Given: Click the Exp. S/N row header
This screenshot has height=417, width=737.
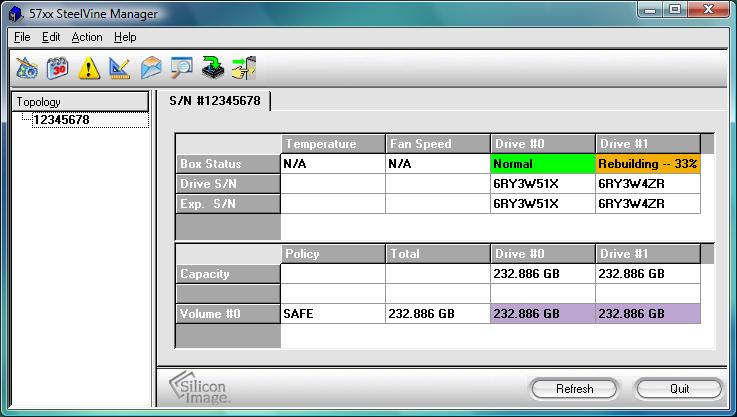Looking at the screenshot, I should [228, 204].
